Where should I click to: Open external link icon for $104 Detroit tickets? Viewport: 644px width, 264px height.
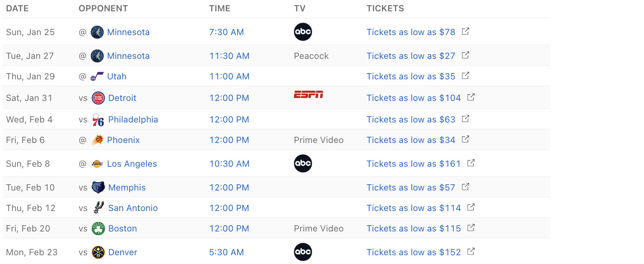(x=471, y=97)
